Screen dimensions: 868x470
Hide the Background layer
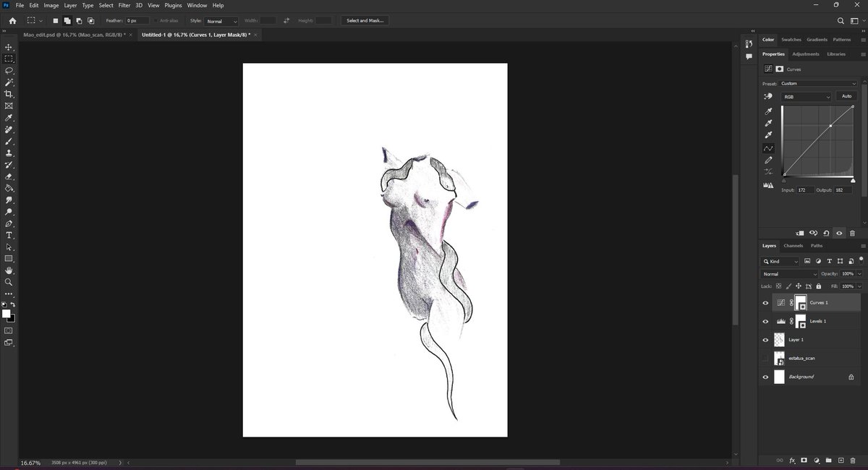coord(765,377)
